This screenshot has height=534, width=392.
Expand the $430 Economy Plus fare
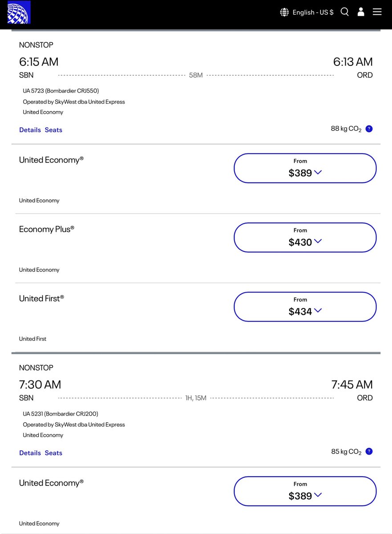305,238
